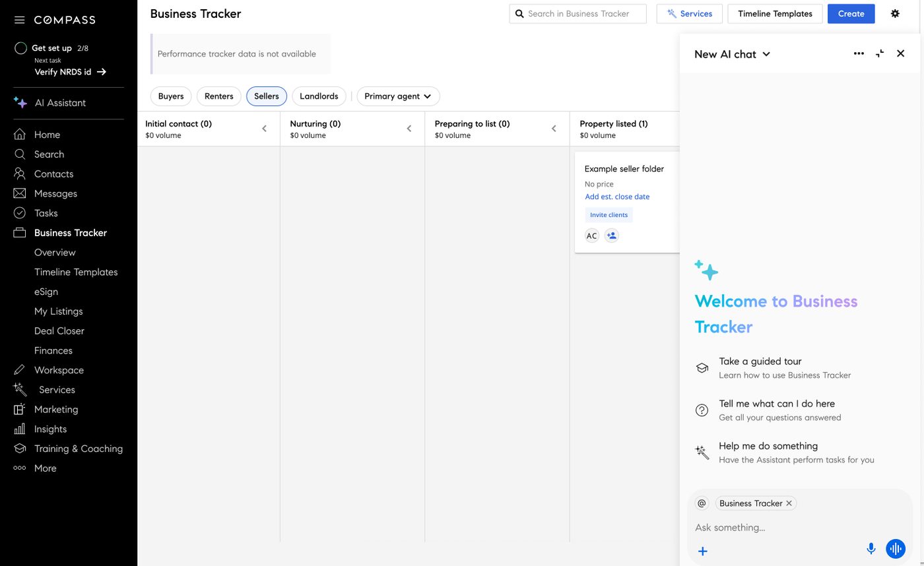Click the Home house icon
Viewport: 924px width, 566px height.
pyautogui.click(x=20, y=135)
